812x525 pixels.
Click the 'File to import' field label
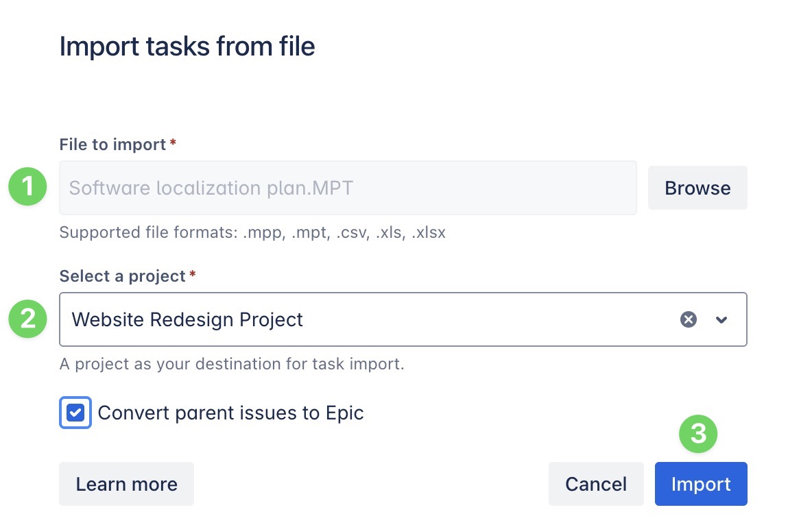click(112, 145)
